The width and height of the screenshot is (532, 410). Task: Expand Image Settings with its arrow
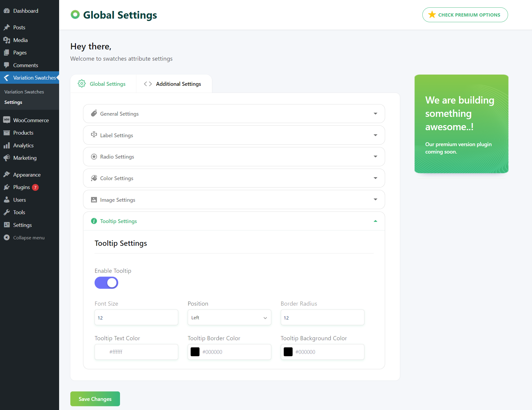click(375, 199)
